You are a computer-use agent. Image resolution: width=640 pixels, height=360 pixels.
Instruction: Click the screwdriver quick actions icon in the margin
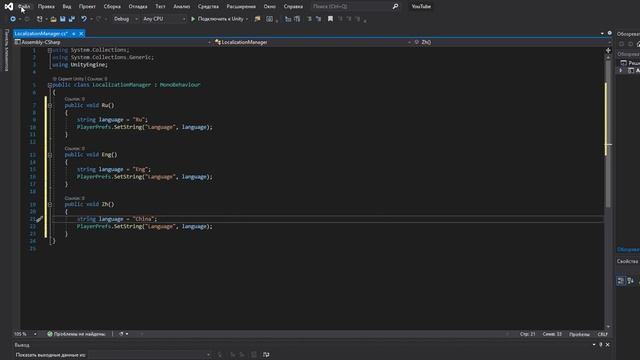pos(39,219)
